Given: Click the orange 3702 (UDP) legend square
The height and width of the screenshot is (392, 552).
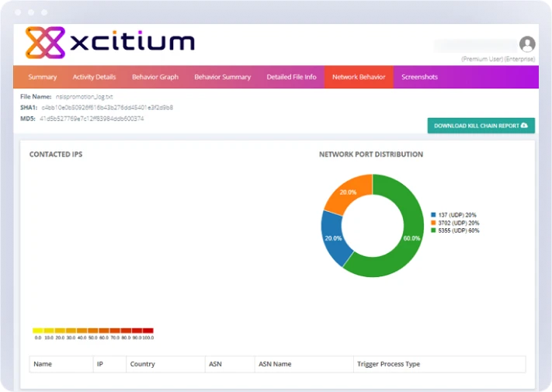Looking at the screenshot, I should [433, 223].
